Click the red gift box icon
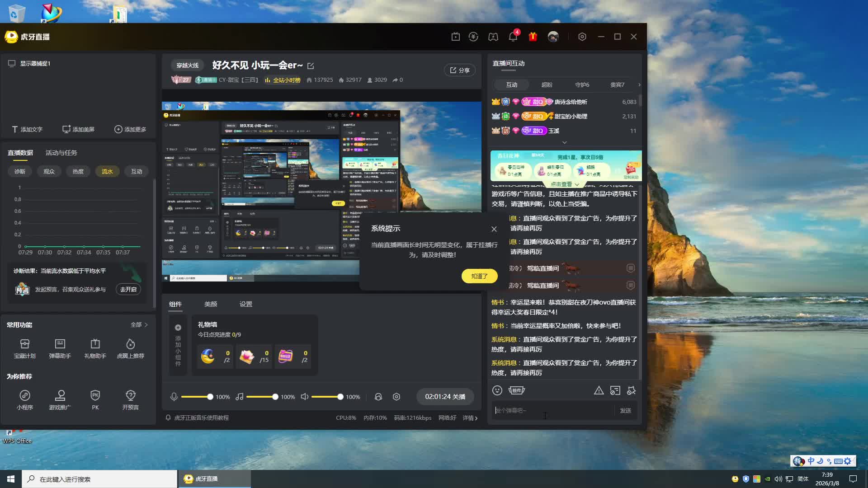Viewport: 868px width, 488px height. [x=533, y=37]
